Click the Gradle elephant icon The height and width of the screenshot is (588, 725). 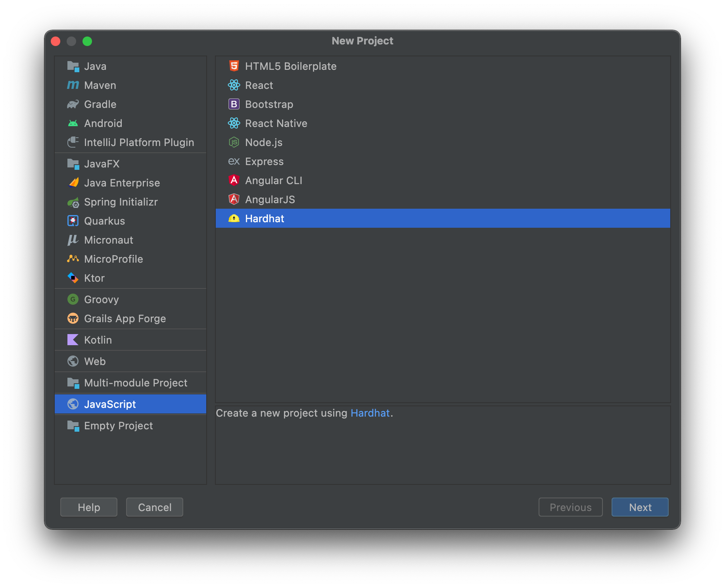(x=73, y=104)
